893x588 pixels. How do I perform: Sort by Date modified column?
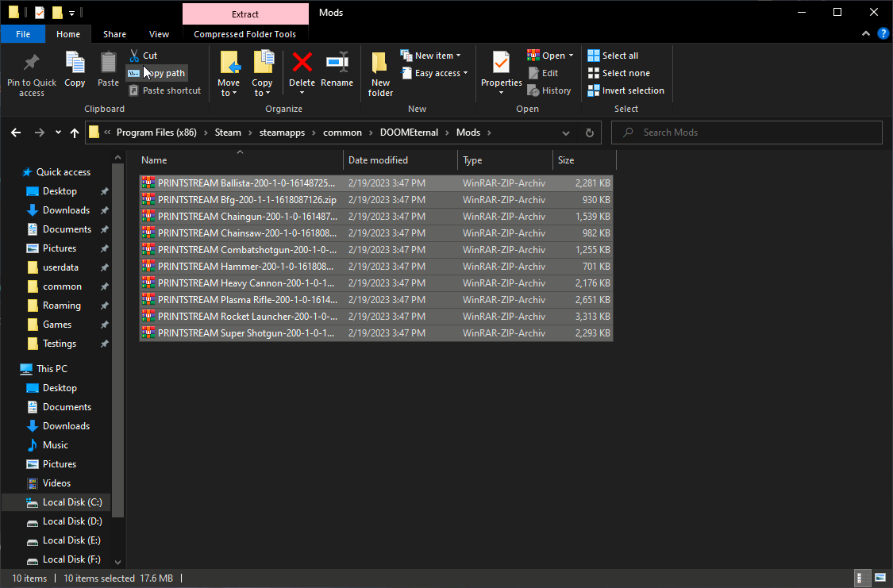[x=400, y=160]
